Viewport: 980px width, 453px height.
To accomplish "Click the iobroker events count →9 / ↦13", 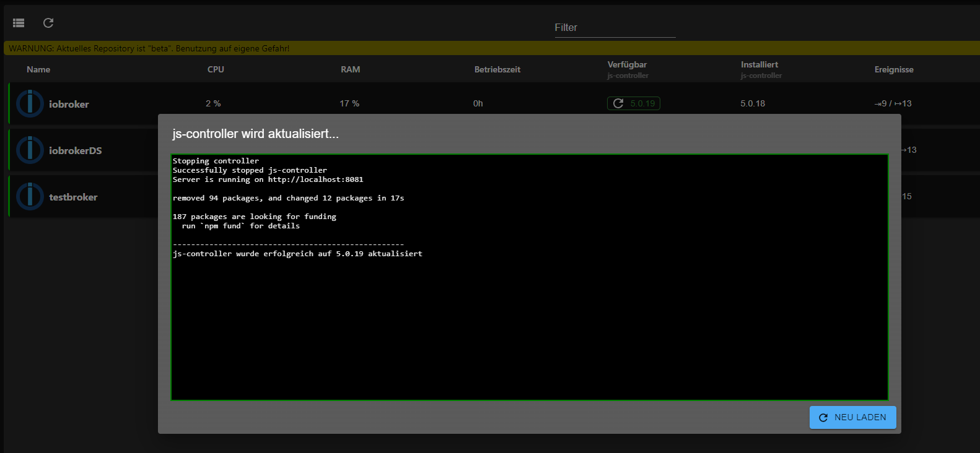I will pyautogui.click(x=893, y=103).
